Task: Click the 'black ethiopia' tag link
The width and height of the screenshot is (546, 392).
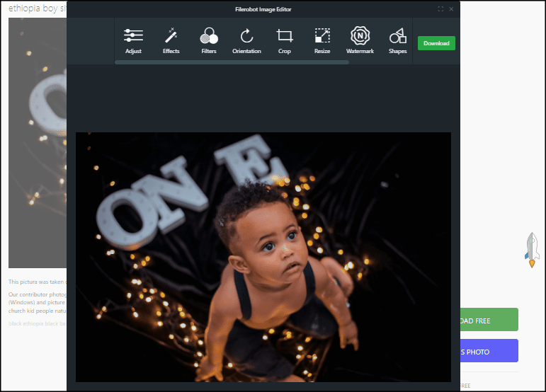Action: click(x=28, y=323)
